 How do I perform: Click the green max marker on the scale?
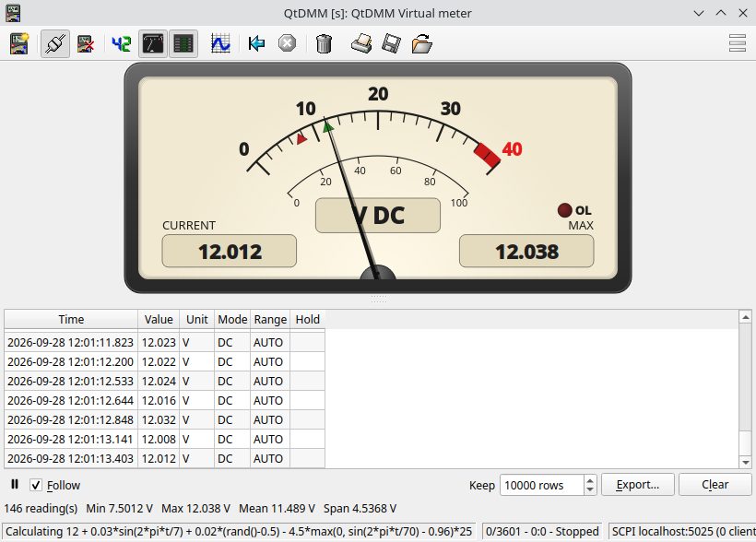point(328,127)
